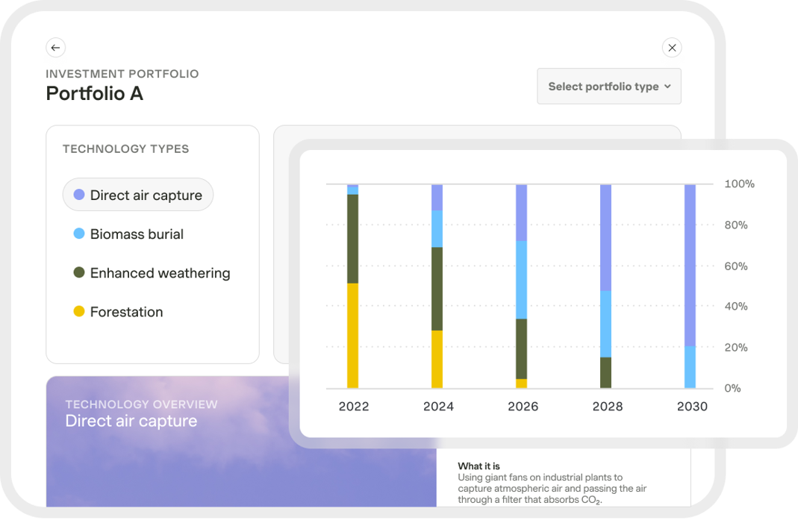This screenshot has height=532, width=798.
Task: Select Direct air capture technology type
Action: tap(138, 195)
